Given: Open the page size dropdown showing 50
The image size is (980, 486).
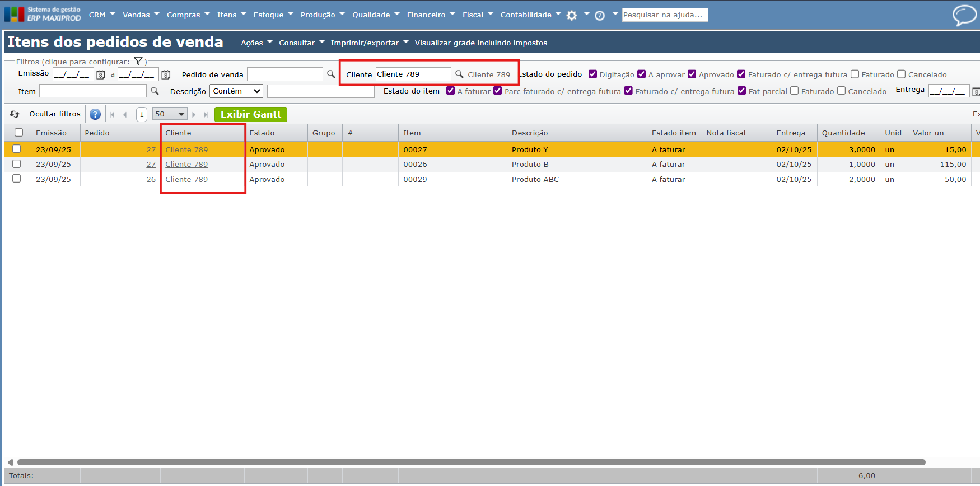Looking at the screenshot, I should tap(170, 114).
